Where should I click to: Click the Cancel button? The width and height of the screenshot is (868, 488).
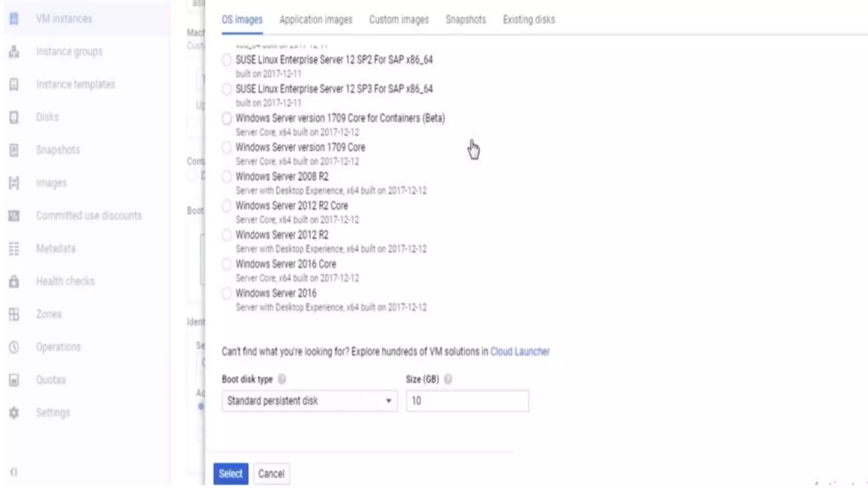(271, 474)
